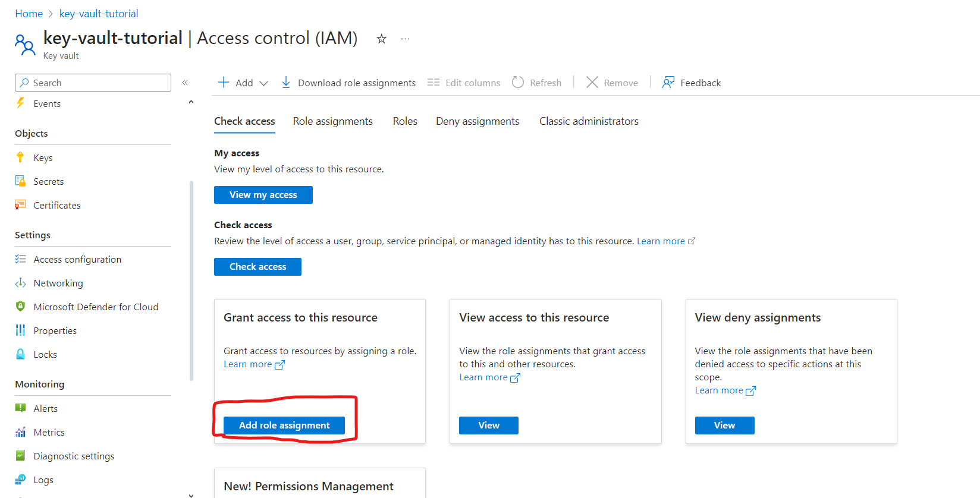Click View in View access card

point(489,425)
